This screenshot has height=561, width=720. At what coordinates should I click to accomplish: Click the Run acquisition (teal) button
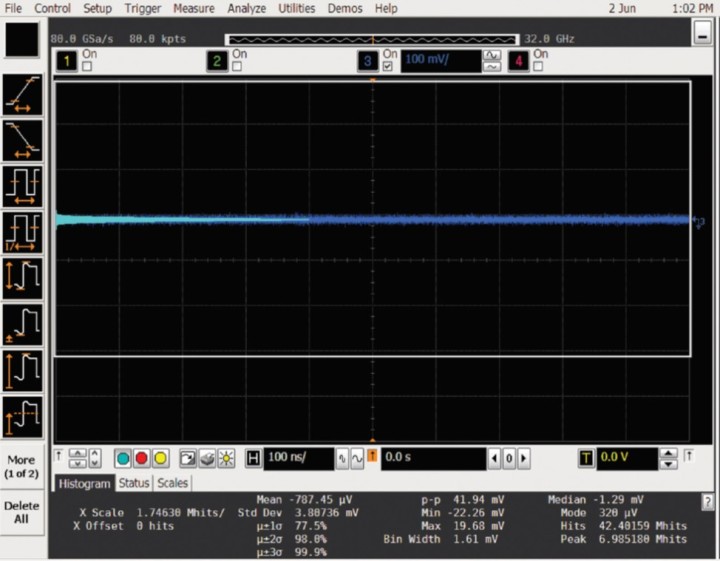pyautogui.click(x=123, y=458)
